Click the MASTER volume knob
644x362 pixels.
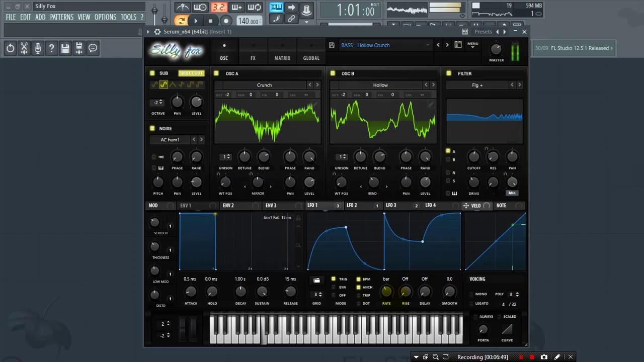[x=497, y=49]
